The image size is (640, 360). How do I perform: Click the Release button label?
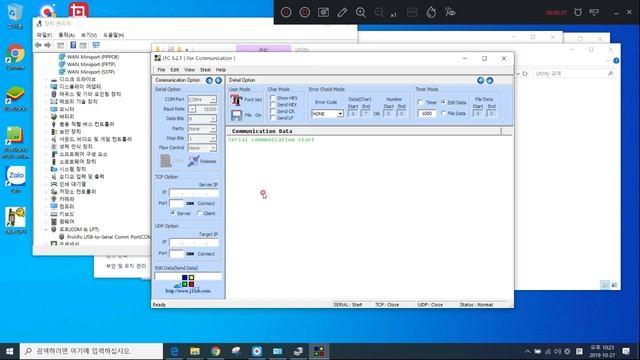click(208, 161)
